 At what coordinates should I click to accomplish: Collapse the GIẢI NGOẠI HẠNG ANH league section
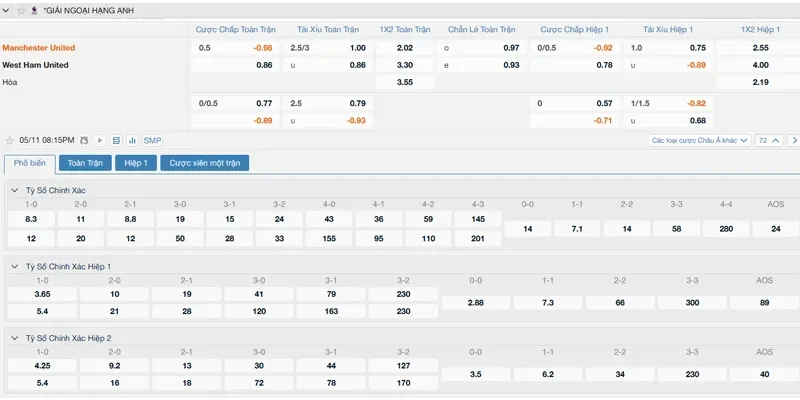coord(8,10)
